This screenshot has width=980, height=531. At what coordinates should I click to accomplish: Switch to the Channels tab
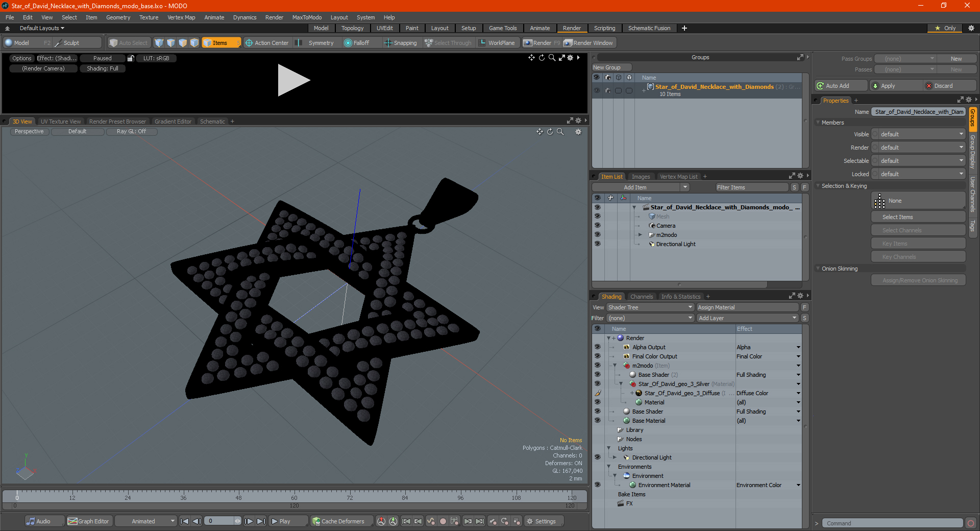click(x=641, y=297)
